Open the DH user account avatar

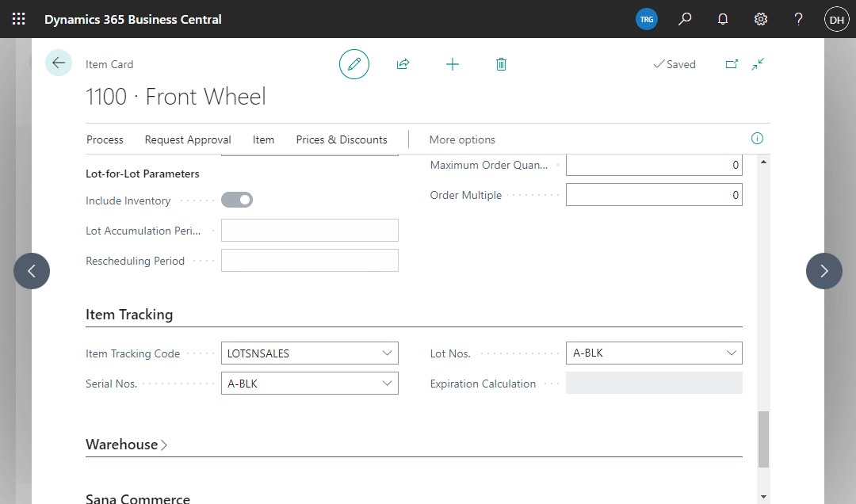click(836, 20)
